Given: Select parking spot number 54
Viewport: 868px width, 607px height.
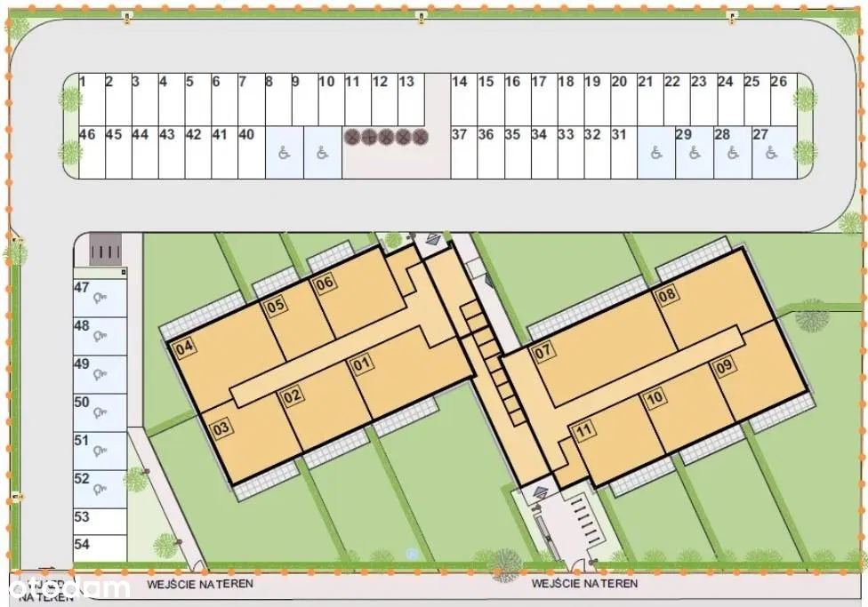Looking at the screenshot, I should [x=82, y=543].
